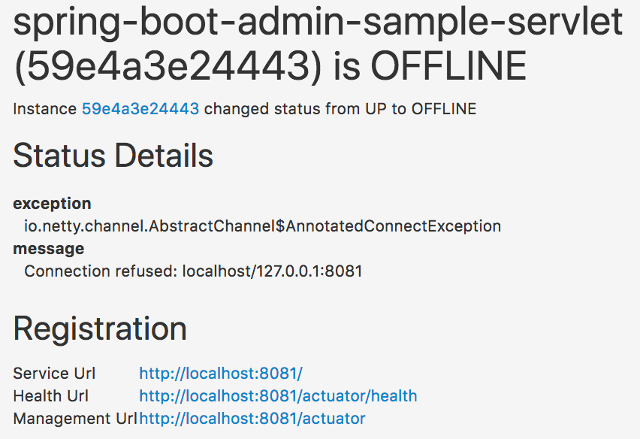
Task: Click the bold message label
Action: click(x=48, y=248)
